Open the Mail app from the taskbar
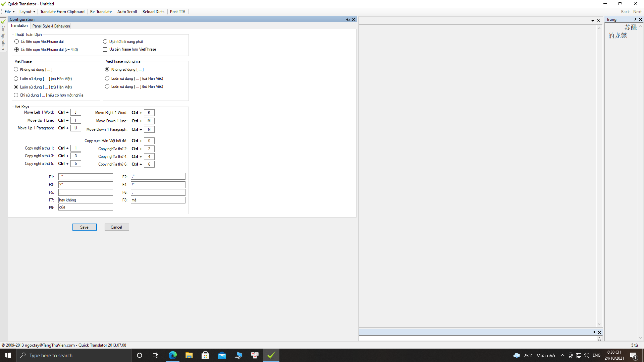This screenshot has width=644, height=362. (x=222, y=355)
